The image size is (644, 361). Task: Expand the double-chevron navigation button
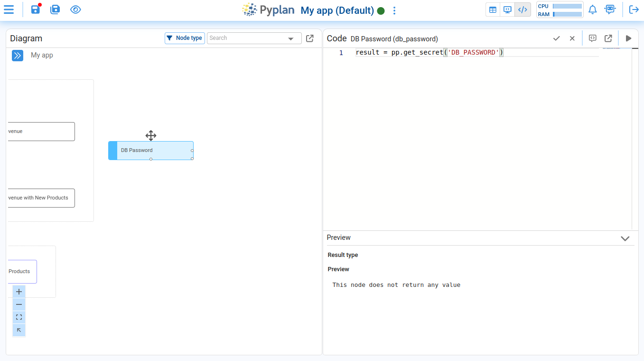18,56
